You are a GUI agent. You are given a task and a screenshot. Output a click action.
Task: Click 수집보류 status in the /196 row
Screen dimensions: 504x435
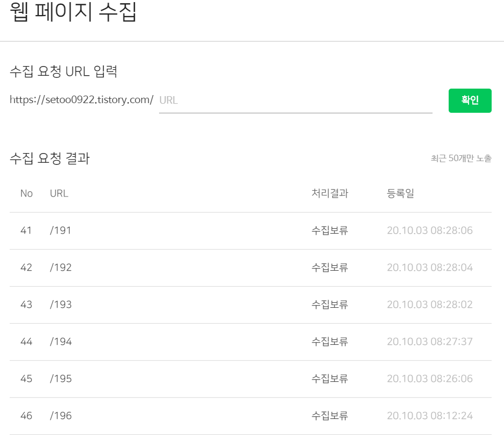330,416
